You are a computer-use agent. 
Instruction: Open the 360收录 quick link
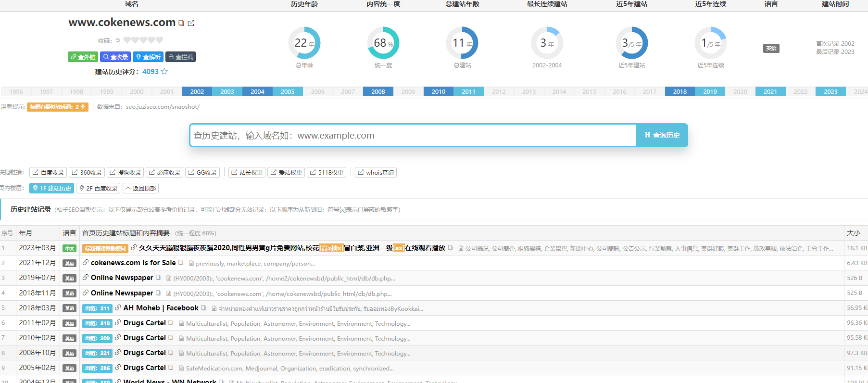tap(87, 172)
